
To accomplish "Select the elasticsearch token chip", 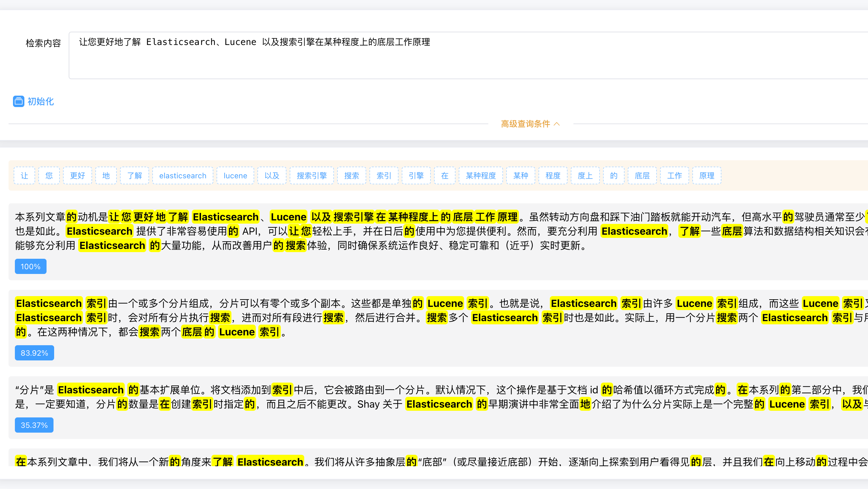I will click(183, 175).
